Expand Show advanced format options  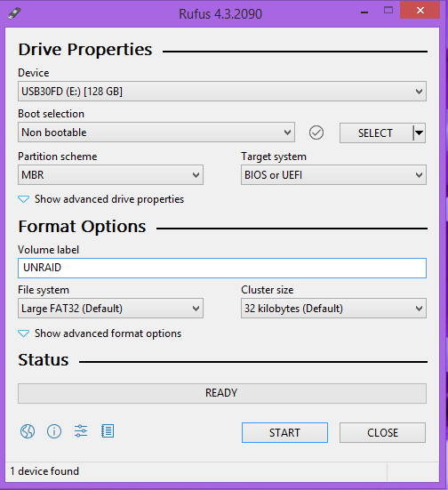coord(100,333)
